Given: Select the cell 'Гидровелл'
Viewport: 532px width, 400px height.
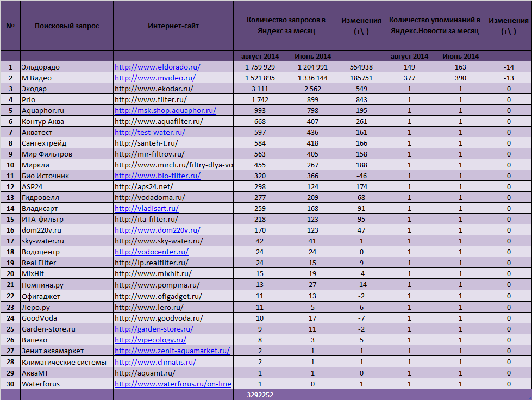Looking at the screenshot, I should click(67, 197).
